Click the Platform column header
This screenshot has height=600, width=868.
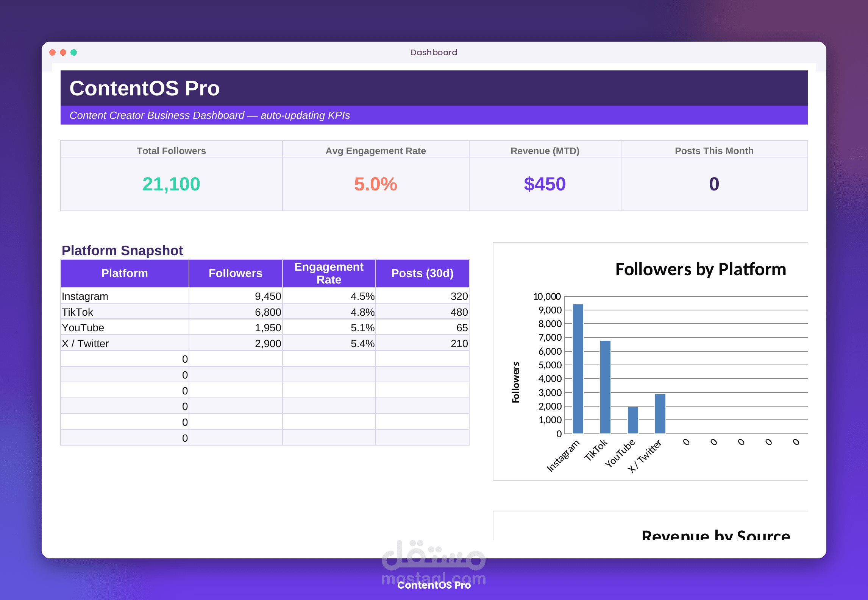pos(125,273)
